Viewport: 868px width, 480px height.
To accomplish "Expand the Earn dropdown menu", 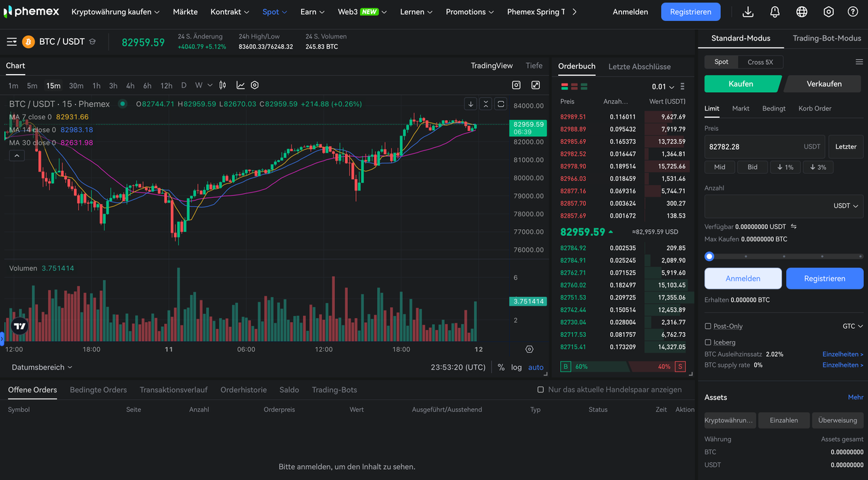I will click(313, 12).
